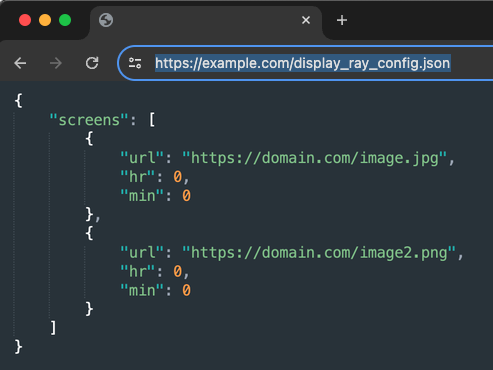The width and height of the screenshot is (493, 370).
Task: Click the green fullscreen window button
Action: click(65, 20)
